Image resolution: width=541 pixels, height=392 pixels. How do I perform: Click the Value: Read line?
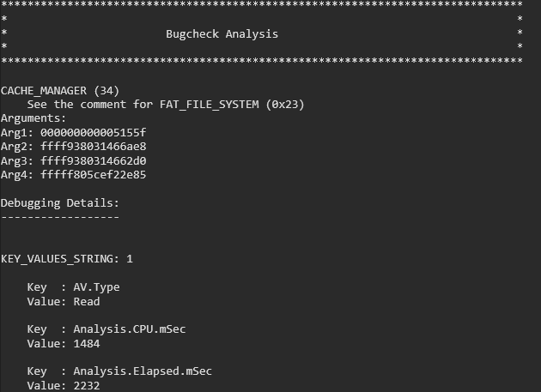tap(64, 301)
